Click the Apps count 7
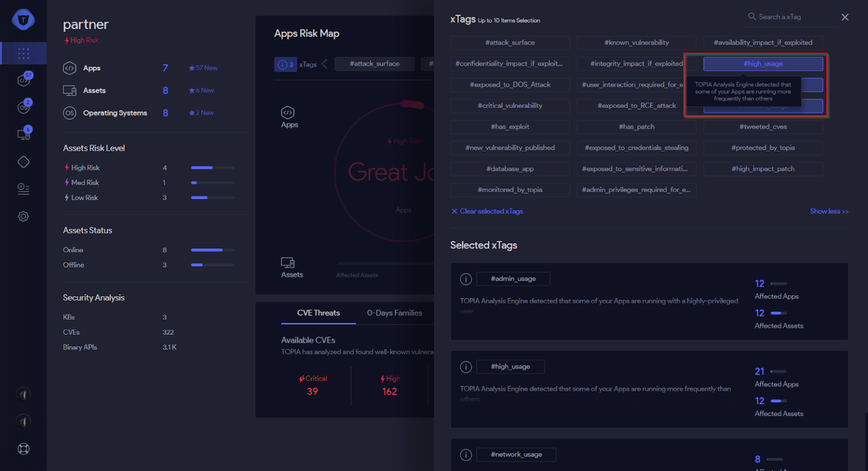The image size is (868, 471). [165, 68]
